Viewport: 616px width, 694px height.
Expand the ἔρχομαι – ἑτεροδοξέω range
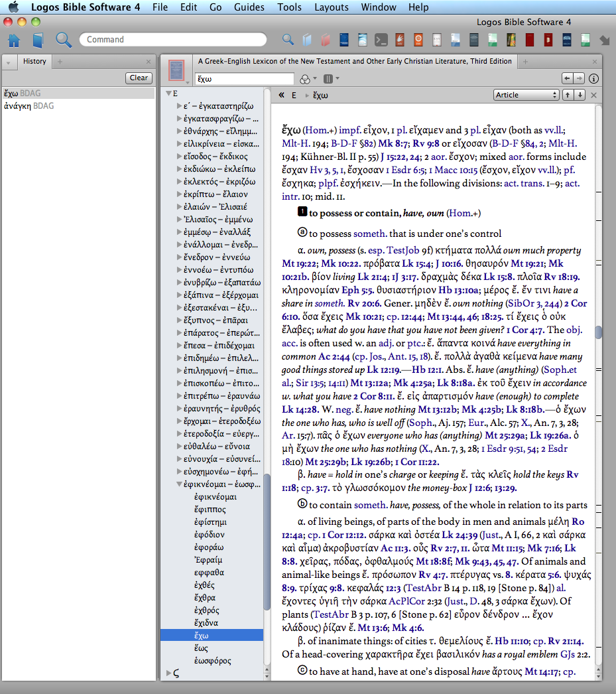pos(178,421)
